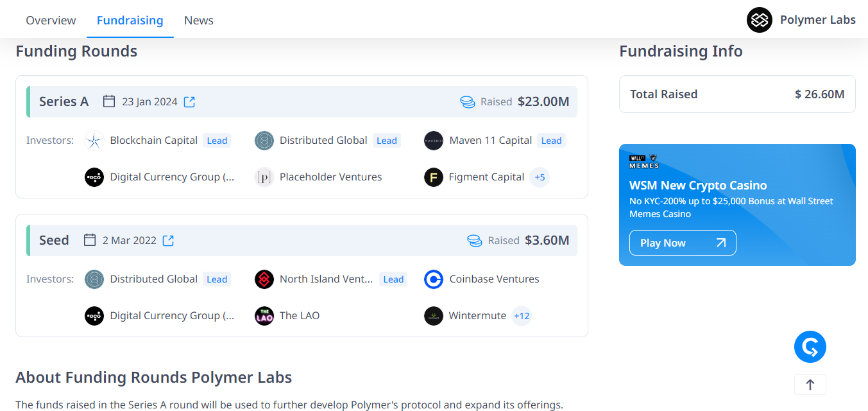Click the 2 Mar 2022 date
The image size is (868, 411).
[130, 240]
